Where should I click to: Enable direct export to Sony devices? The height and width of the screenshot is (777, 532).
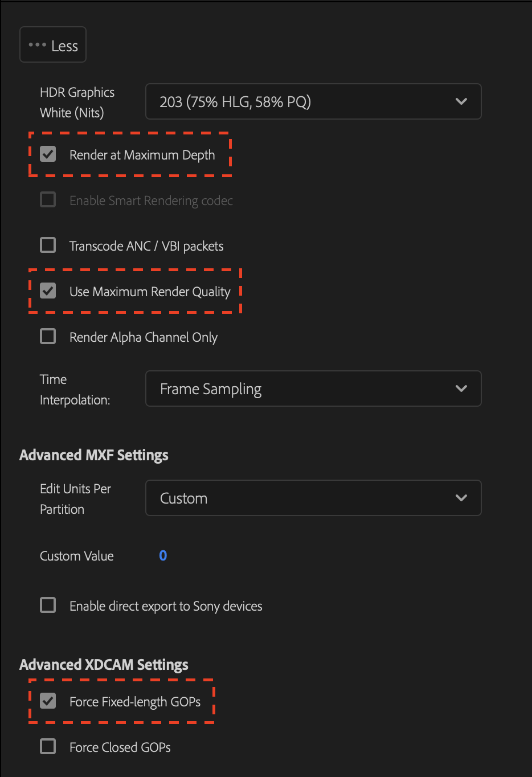coord(48,606)
